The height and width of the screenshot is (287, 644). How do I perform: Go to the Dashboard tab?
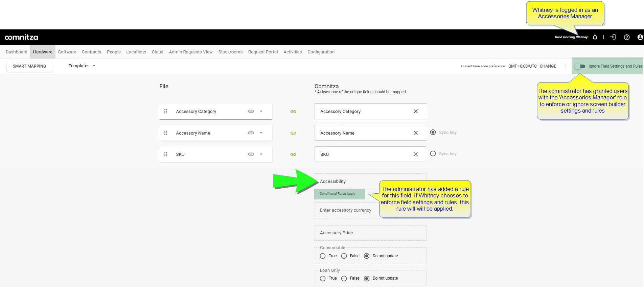point(16,52)
